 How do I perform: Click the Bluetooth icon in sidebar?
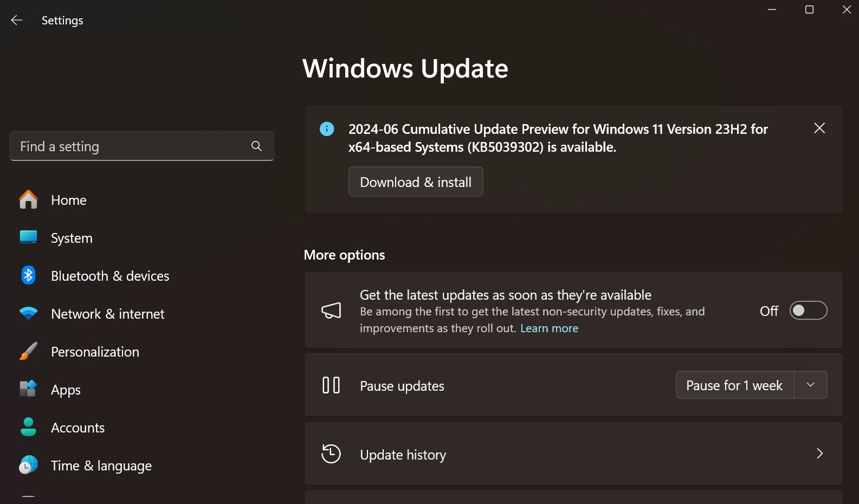click(x=28, y=275)
